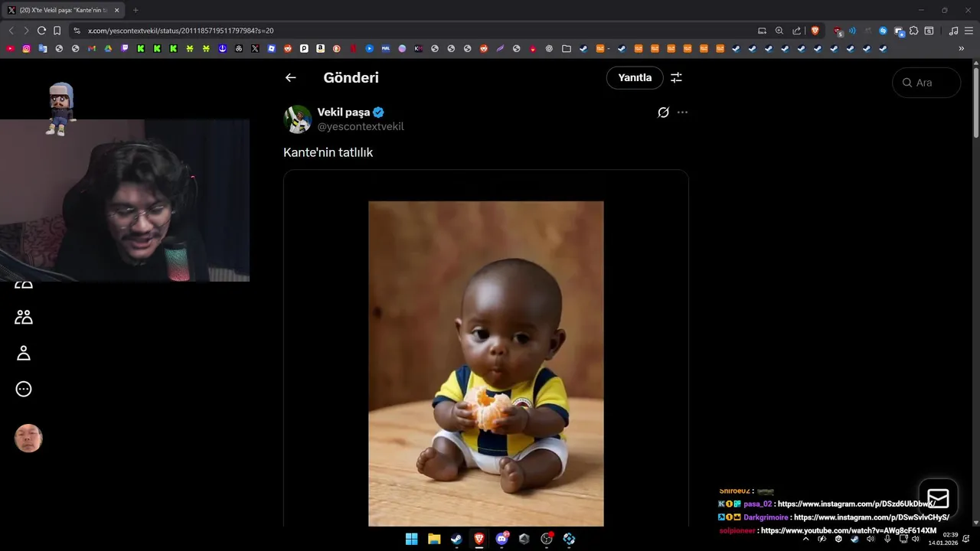Screen dimensions: 980x551
Task: Open the YouTube bookmark
Action: pos(10,48)
